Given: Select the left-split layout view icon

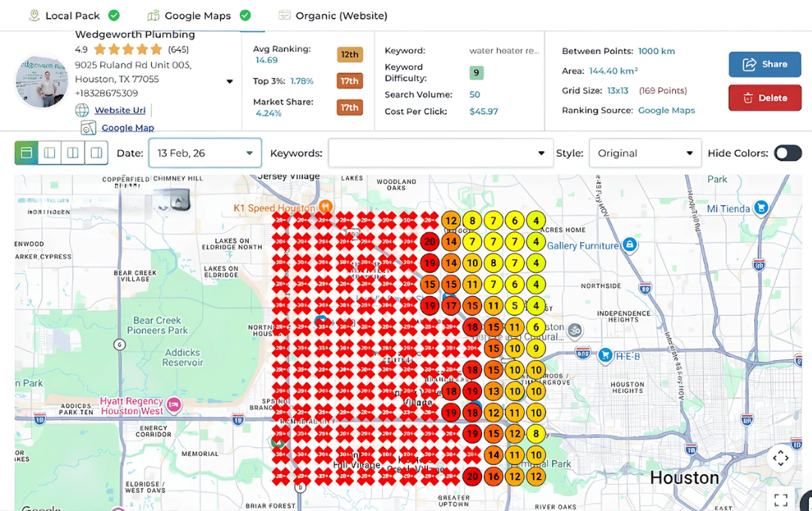Looking at the screenshot, I should coord(50,153).
